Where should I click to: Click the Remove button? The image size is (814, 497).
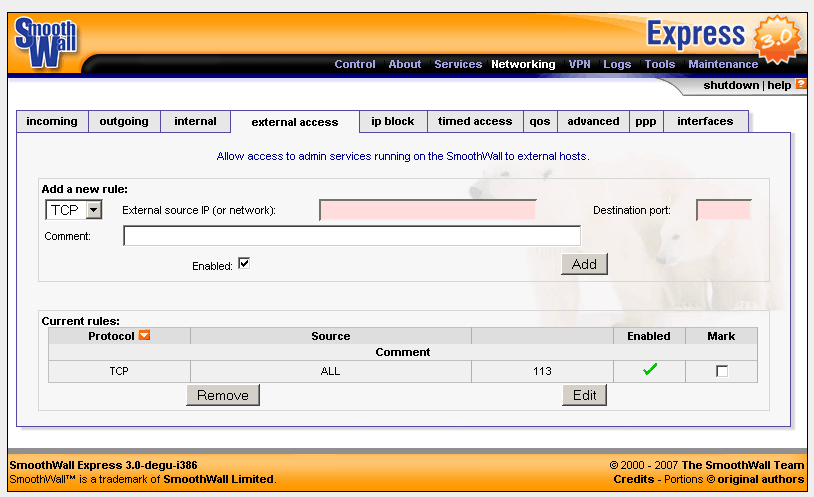point(223,395)
